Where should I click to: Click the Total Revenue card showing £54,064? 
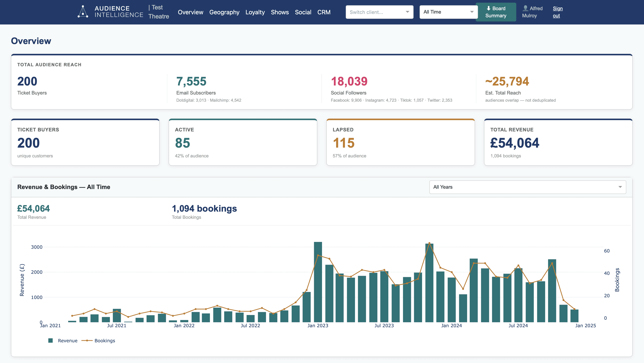coord(558,142)
